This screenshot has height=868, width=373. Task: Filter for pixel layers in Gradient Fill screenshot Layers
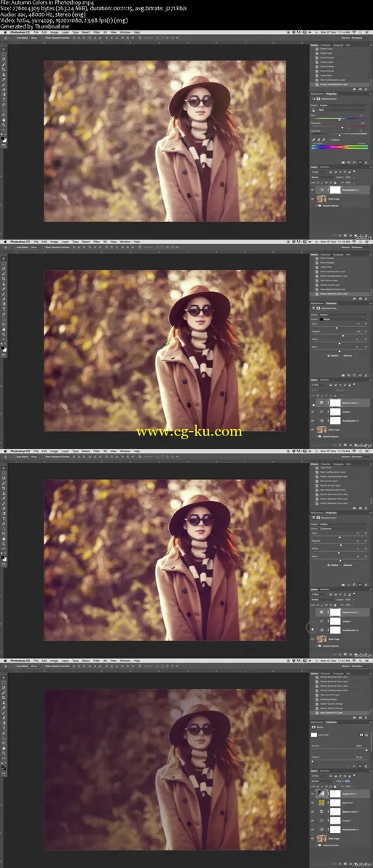click(x=331, y=776)
